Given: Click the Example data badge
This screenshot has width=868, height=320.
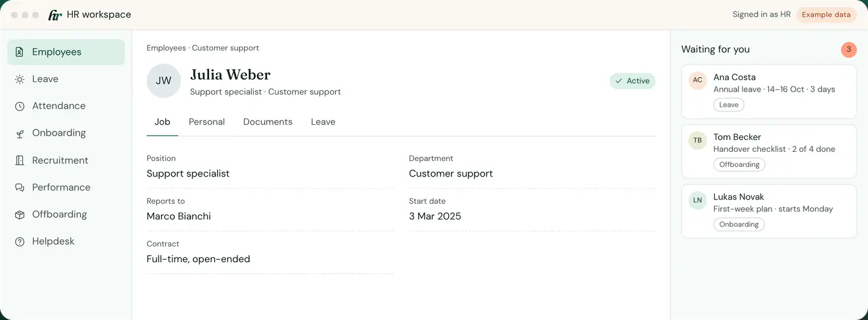Looking at the screenshot, I should tap(826, 15).
